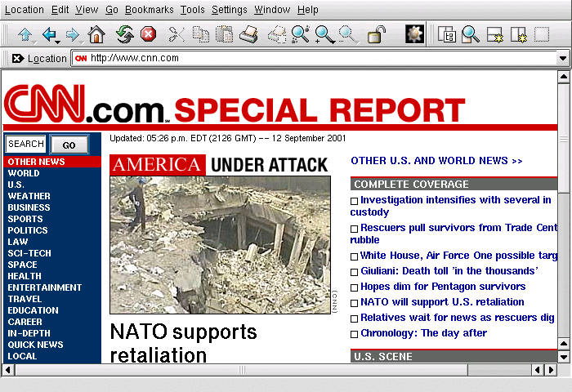Click the CNN favicon in the URL field

pyautogui.click(x=81, y=58)
